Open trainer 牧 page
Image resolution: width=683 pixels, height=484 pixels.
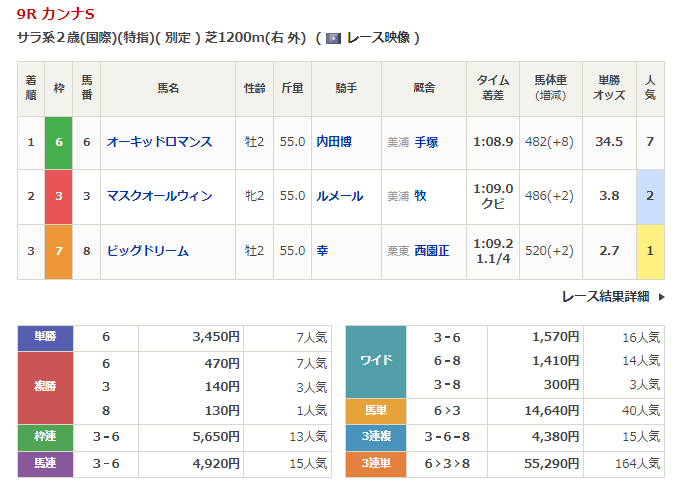pos(421,196)
